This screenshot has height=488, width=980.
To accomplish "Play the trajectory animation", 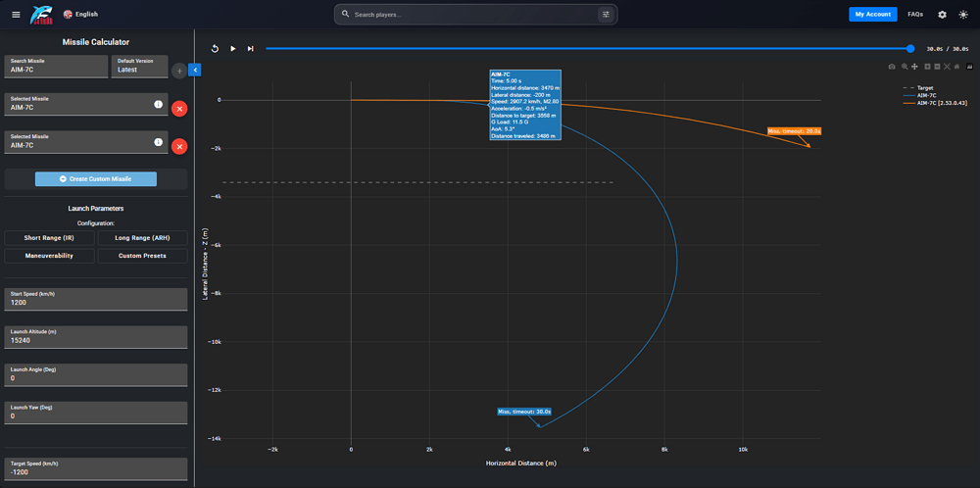I will pyautogui.click(x=232, y=49).
